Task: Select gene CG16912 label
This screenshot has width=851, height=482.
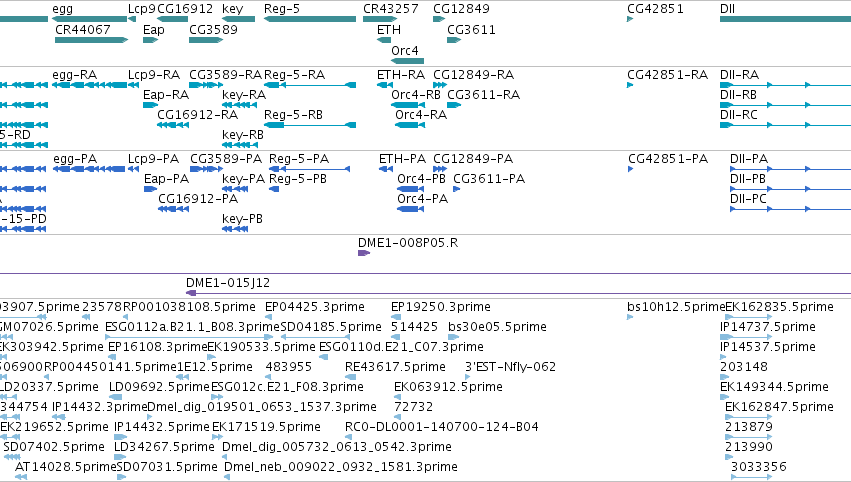Action: pyautogui.click(x=185, y=9)
